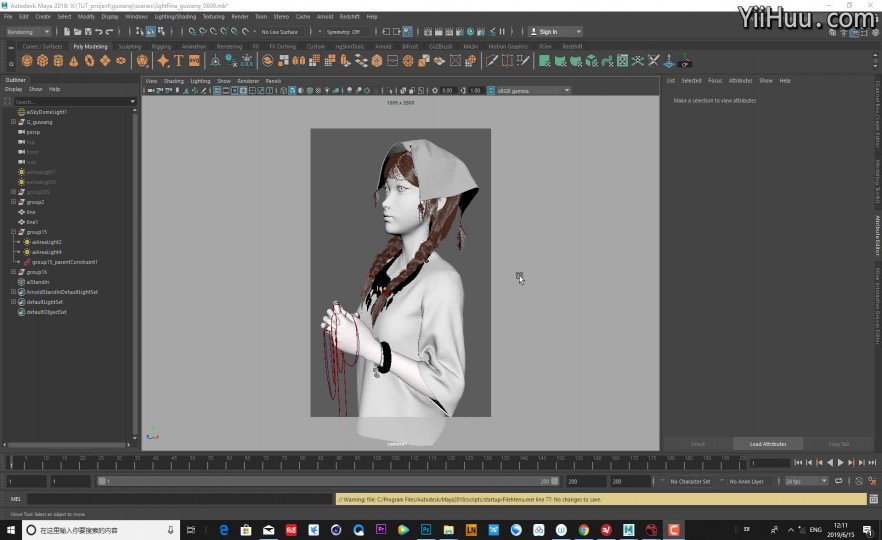882x540 pixels.
Task: Click the Combine meshes shelf icon
Action: tap(268, 61)
